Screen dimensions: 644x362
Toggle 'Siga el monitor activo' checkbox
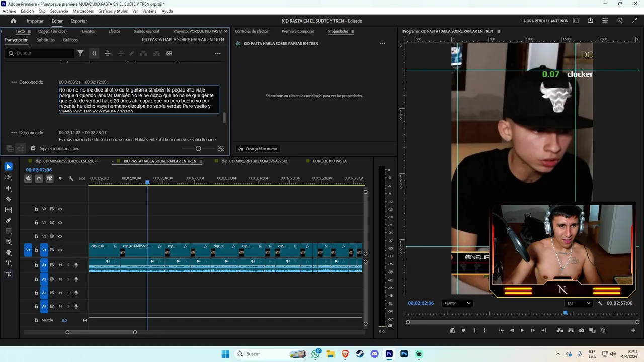pos(33,149)
